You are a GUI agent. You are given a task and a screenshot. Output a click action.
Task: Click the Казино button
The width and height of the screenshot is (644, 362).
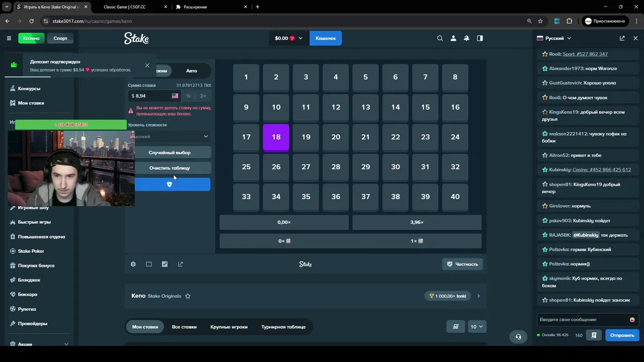click(31, 38)
